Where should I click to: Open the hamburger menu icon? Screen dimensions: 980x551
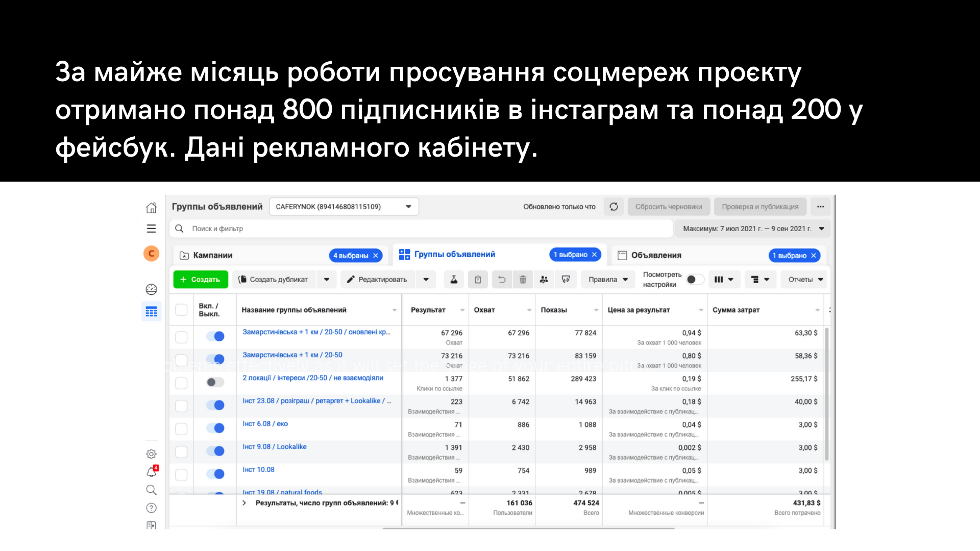(x=151, y=229)
